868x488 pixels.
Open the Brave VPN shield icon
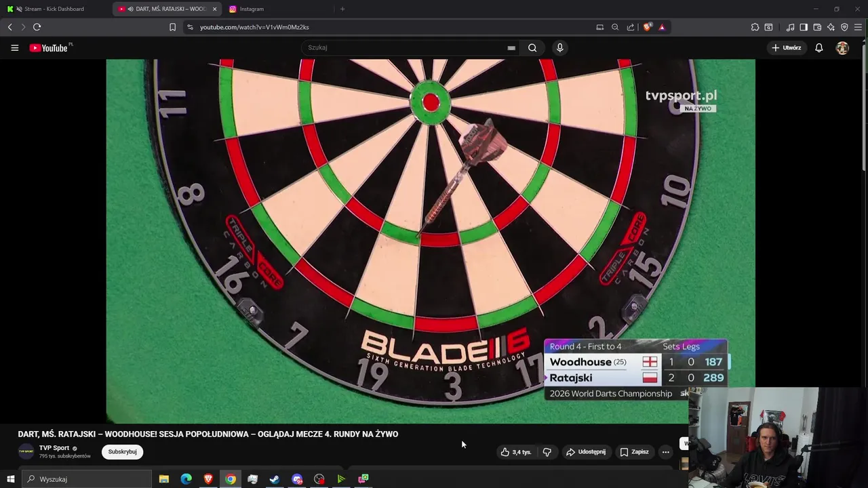click(844, 27)
